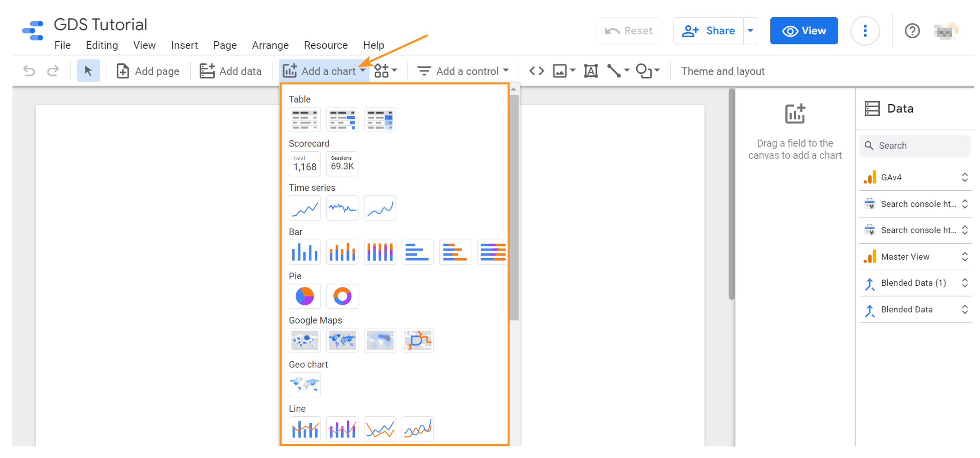Image resolution: width=980 pixels, height=458 pixels.
Task: Click the GDS Tutorial report title
Action: [x=101, y=24]
